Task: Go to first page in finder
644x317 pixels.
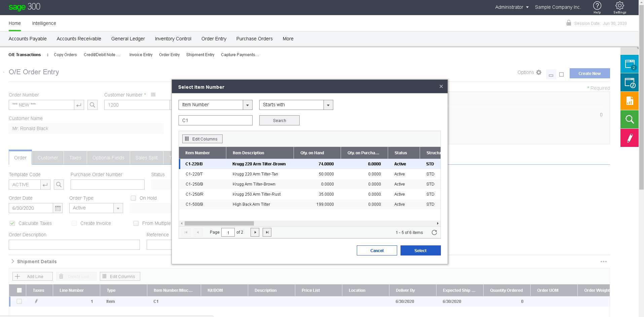Action: point(186,232)
